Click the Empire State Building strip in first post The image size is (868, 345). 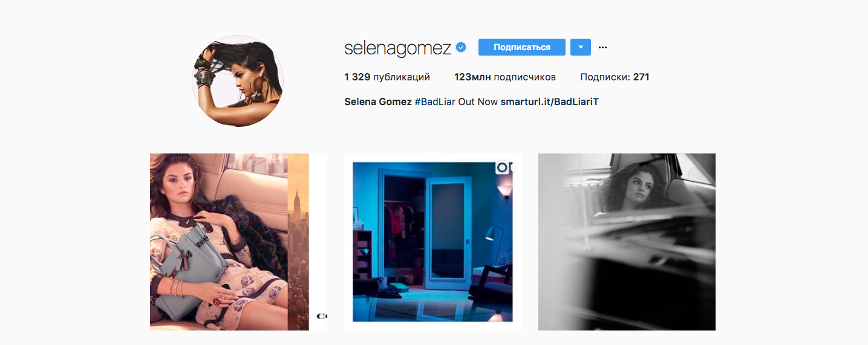[x=298, y=242]
